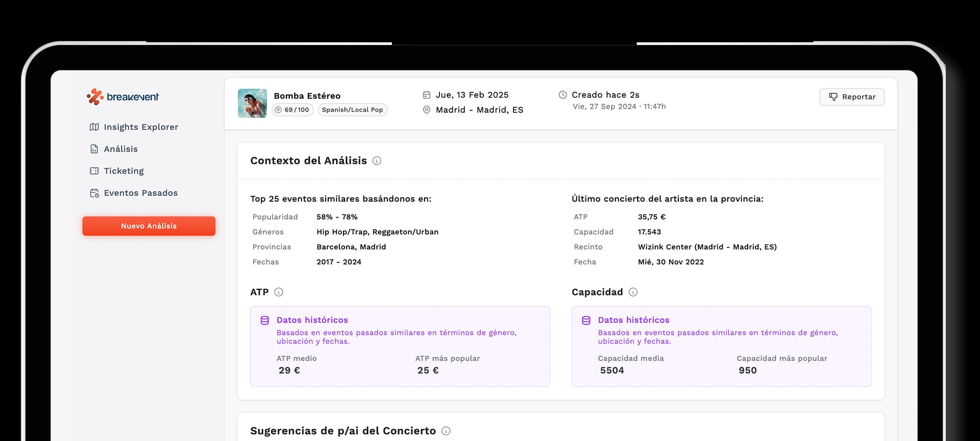Click Datos históricos title in ATP card

(x=312, y=320)
